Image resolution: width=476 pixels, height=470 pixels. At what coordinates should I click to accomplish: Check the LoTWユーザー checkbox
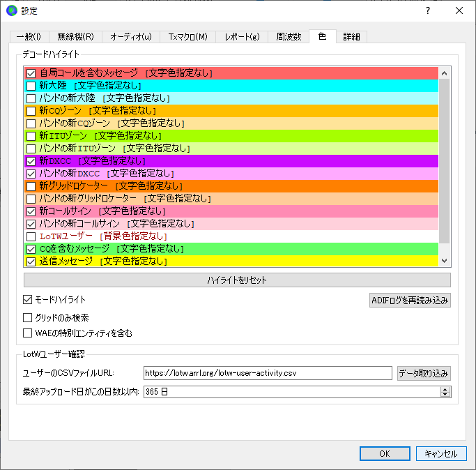(31, 236)
